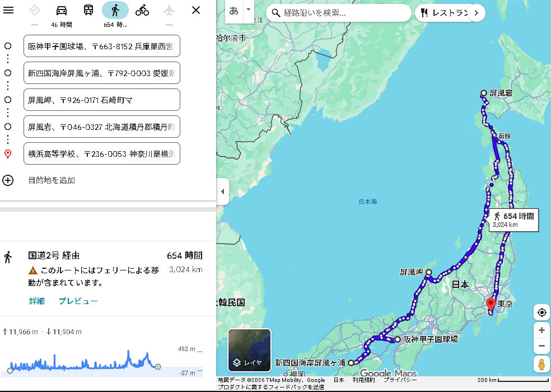Image resolution: width=551 pixels, height=392 pixels.
Task: Click the 阪神甲子園球場 starting point field
Action: [x=101, y=46]
